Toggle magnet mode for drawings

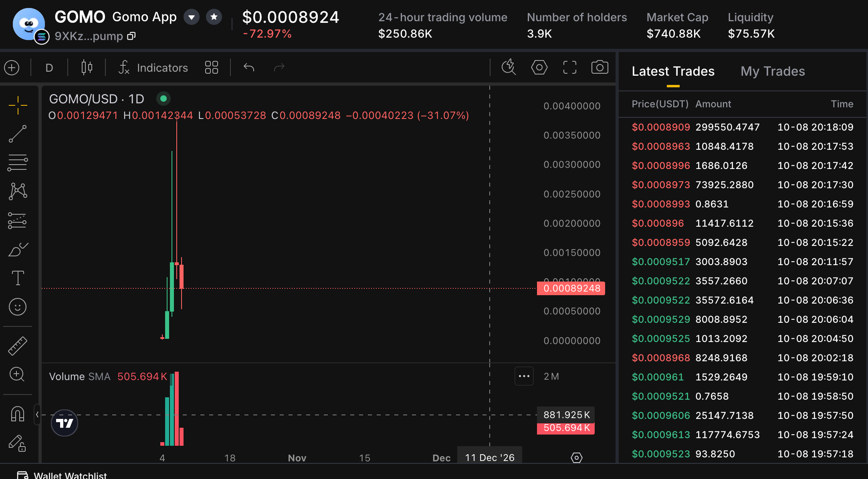[x=18, y=414]
